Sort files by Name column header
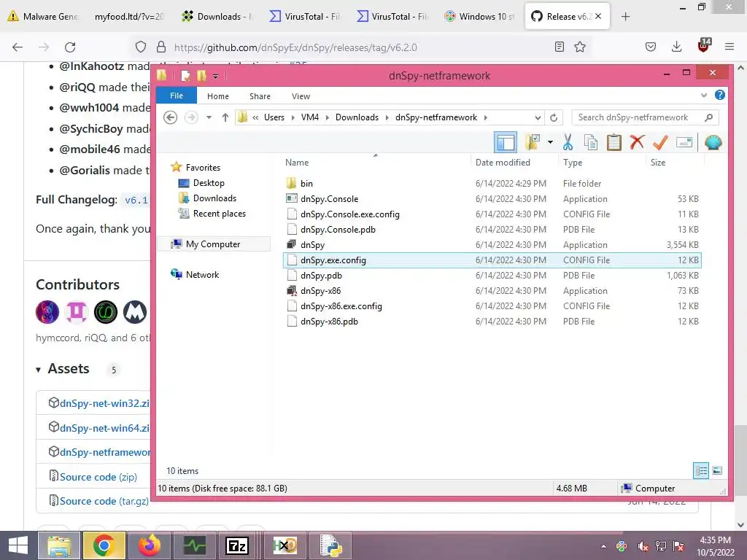Screen dimensions: 747x560 pyautogui.click(x=376, y=163)
